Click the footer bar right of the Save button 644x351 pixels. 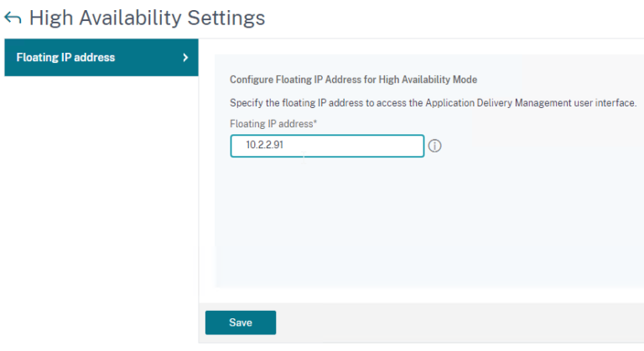point(461,323)
